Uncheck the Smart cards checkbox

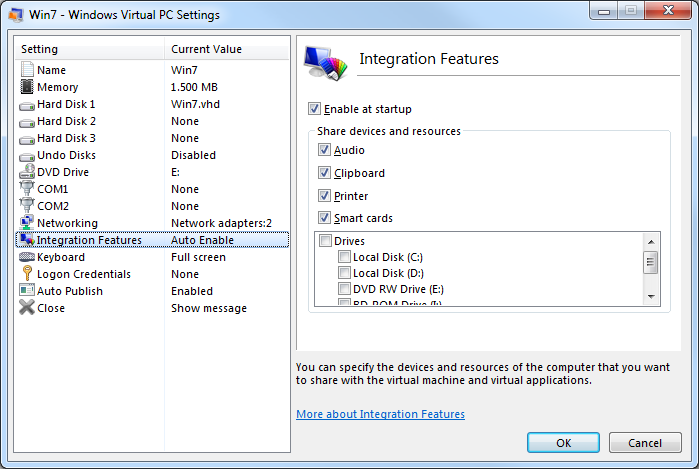click(x=324, y=218)
